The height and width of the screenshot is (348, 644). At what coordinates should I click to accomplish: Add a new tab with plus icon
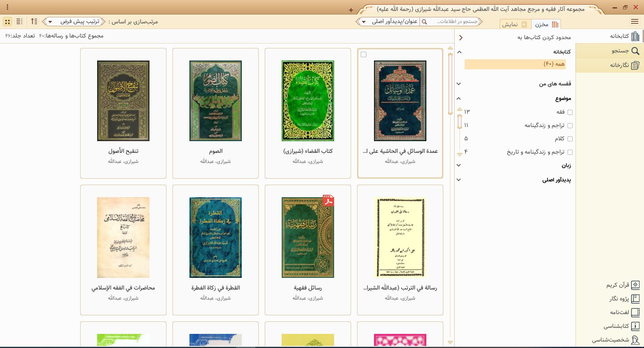(351, 10)
